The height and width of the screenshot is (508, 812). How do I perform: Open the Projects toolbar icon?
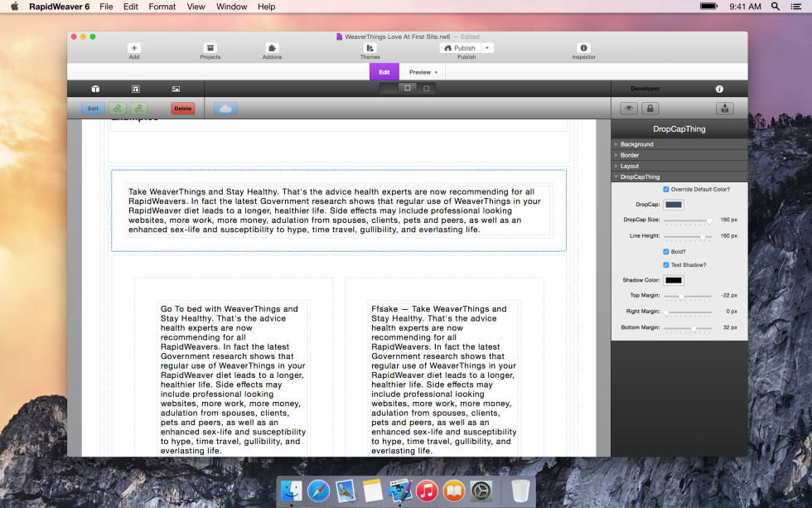point(210,48)
